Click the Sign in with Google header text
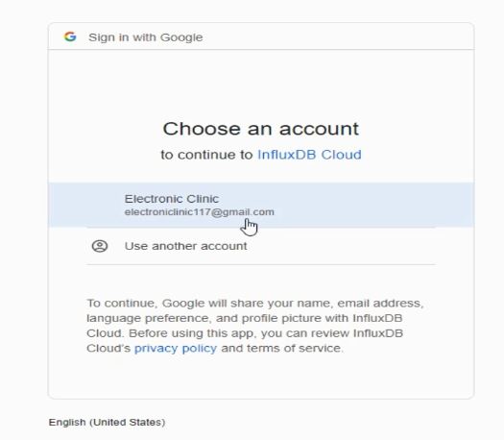The height and width of the screenshot is (440, 504). point(146,37)
